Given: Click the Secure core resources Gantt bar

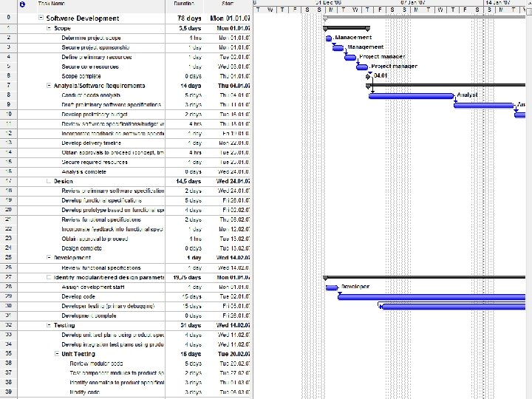Looking at the screenshot, I should click(x=361, y=66).
